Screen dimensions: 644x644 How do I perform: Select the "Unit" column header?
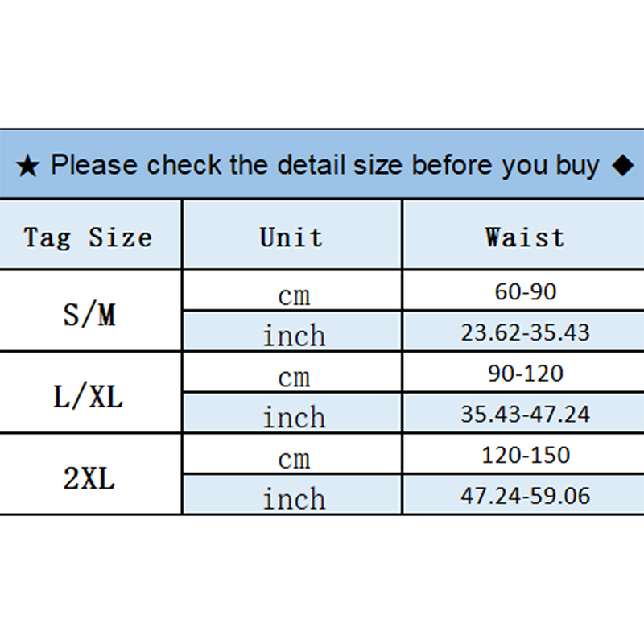point(291,237)
